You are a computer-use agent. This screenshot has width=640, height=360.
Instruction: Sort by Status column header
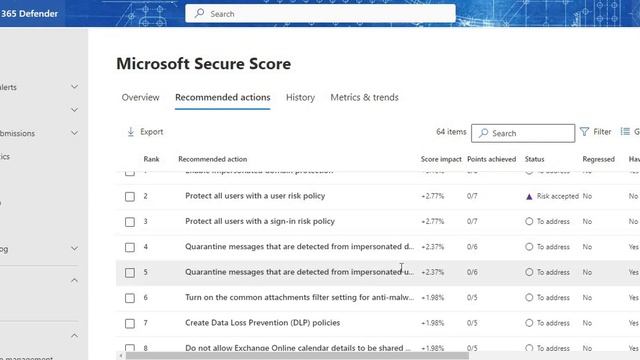[534, 159]
